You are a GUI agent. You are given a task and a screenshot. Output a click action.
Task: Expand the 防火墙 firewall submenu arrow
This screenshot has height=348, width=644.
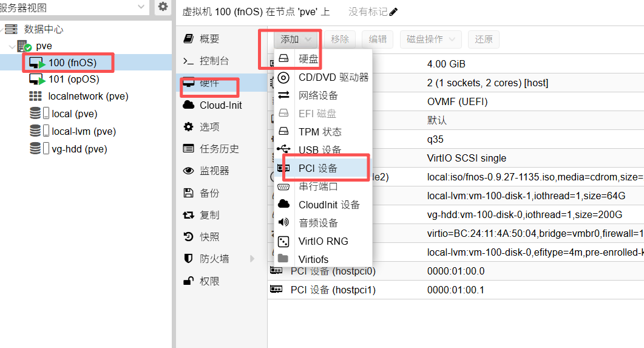(253, 259)
